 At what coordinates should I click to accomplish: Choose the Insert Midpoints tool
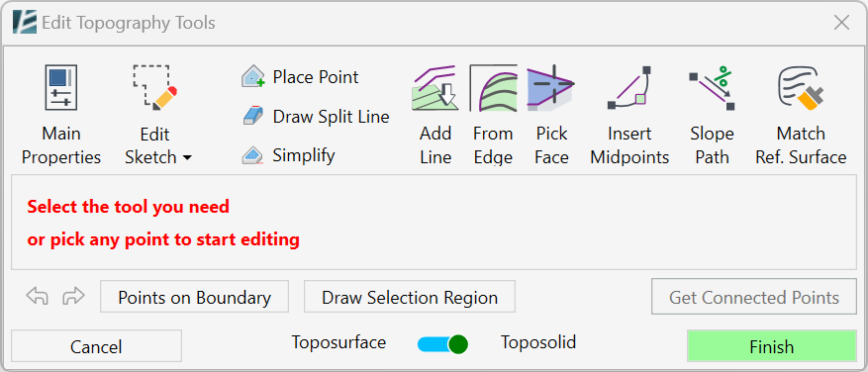629,116
